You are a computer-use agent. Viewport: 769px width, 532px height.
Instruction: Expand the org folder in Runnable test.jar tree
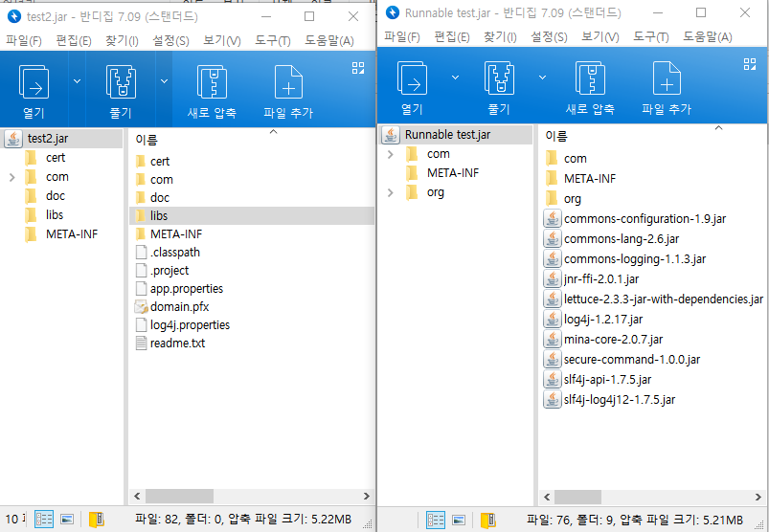coord(391,192)
